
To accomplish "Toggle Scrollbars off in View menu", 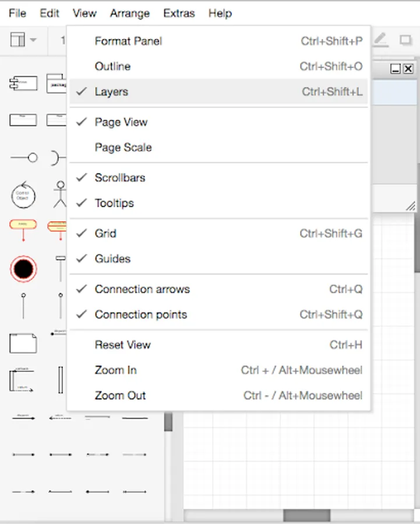I will click(x=119, y=178).
